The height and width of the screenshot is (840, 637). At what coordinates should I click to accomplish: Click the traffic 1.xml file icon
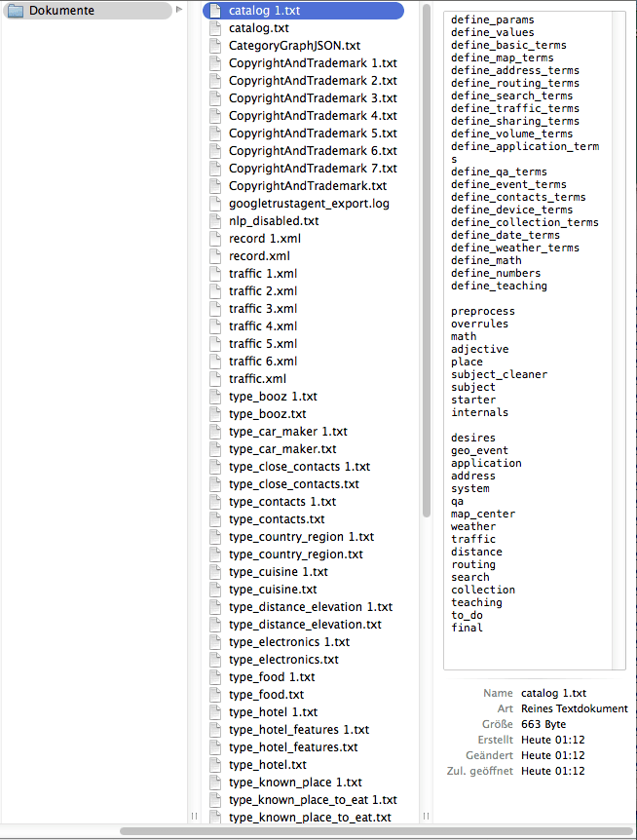(x=215, y=274)
